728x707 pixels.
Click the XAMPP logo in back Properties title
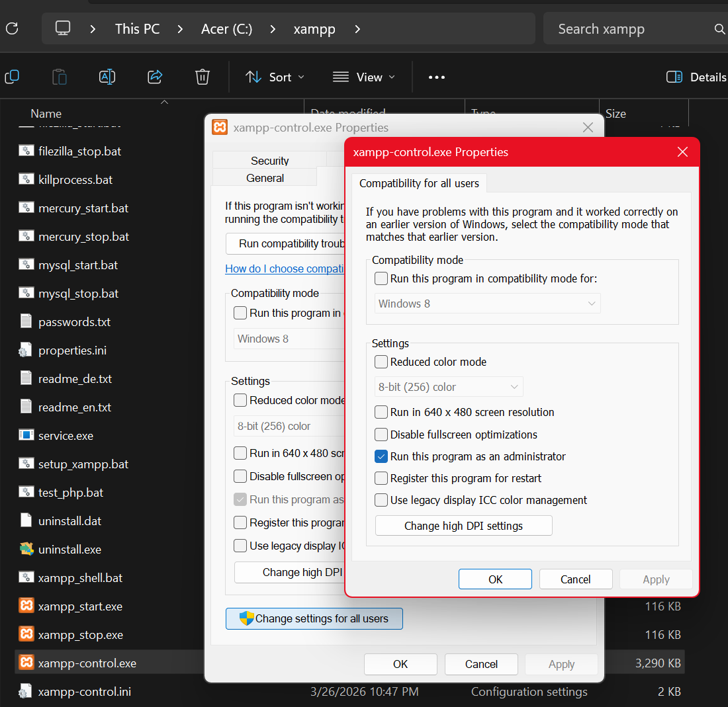[x=220, y=127]
